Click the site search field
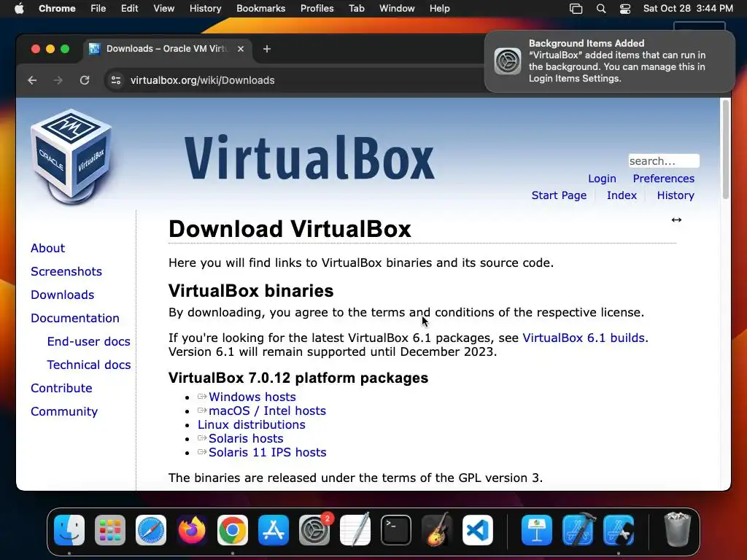This screenshot has width=747, height=560. click(x=664, y=161)
